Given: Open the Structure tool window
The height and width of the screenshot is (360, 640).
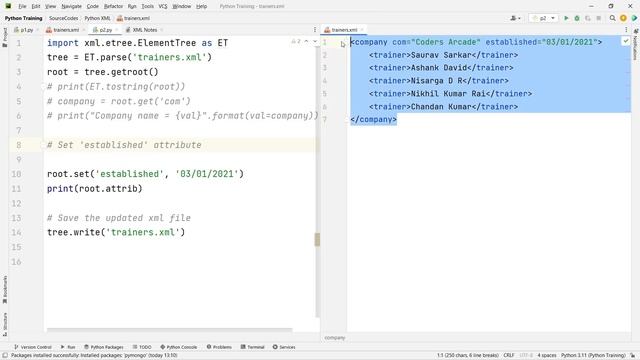Looking at the screenshot, I should pos(4,324).
